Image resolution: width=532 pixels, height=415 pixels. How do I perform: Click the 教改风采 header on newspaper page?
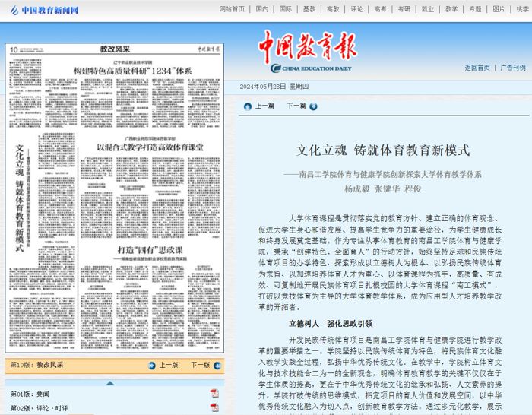(x=115, y=49)
